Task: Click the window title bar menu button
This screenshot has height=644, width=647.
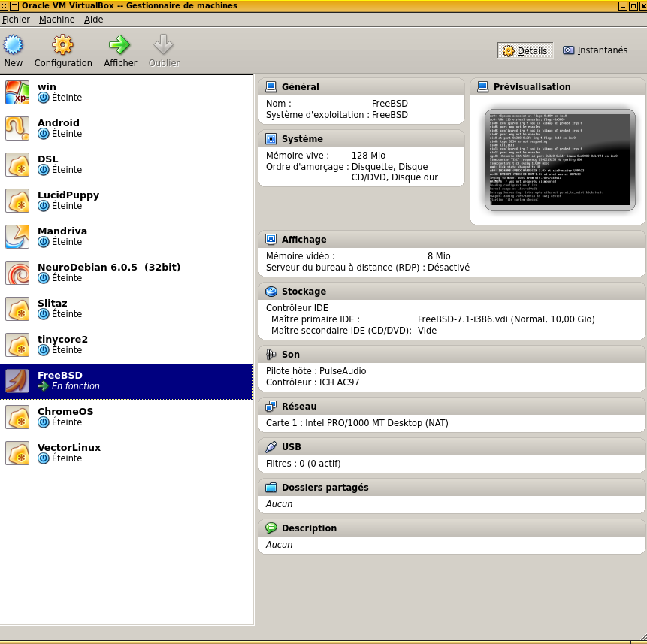Action: click(14, 5)
